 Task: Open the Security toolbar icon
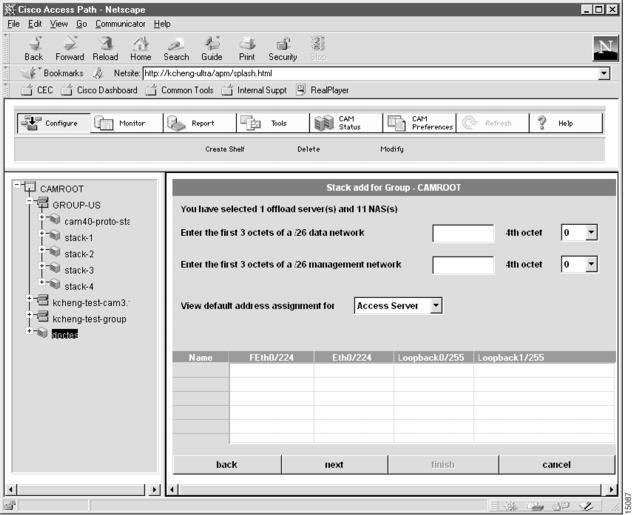pyautogui.click(x=283, y=48)
